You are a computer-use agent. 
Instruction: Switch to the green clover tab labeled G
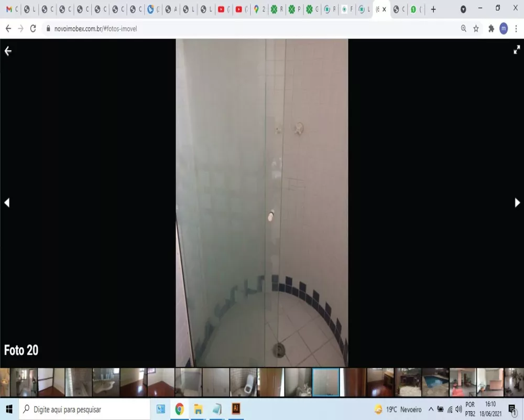(312, 9)
